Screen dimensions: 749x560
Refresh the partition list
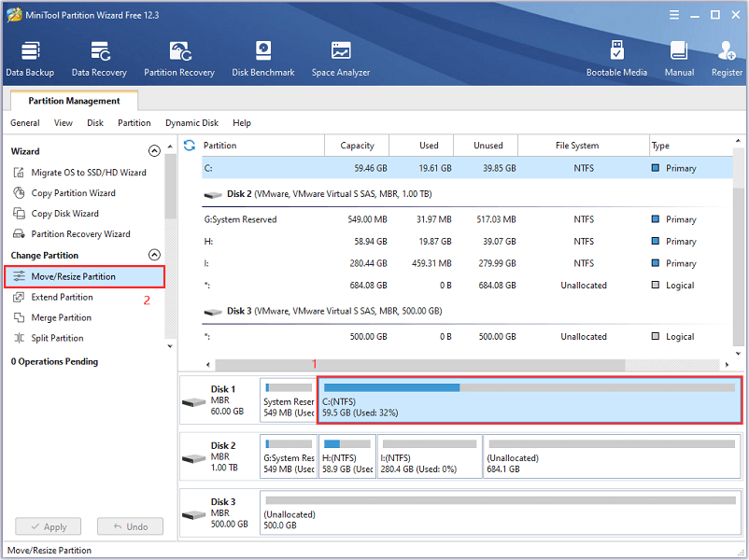190,145
